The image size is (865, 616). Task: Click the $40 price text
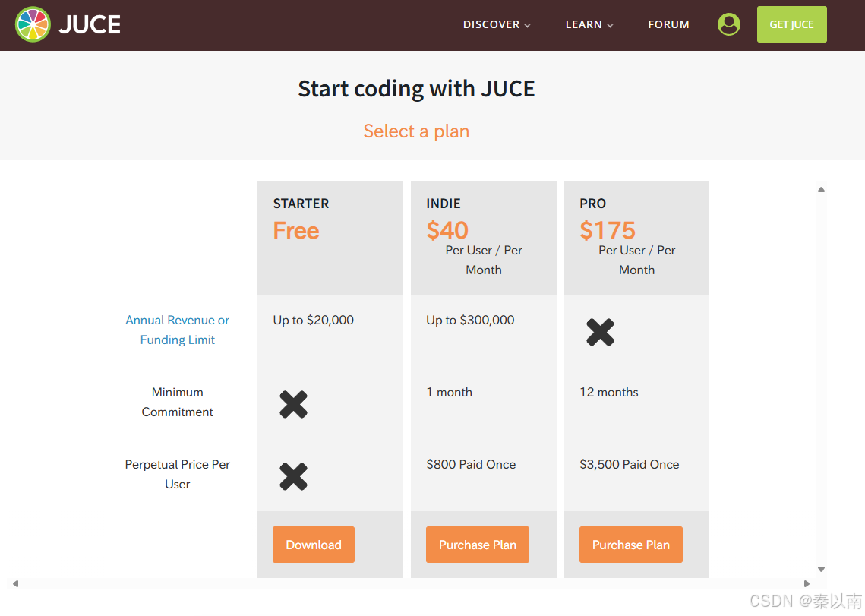pyautogui.click(x=447, y=230)
